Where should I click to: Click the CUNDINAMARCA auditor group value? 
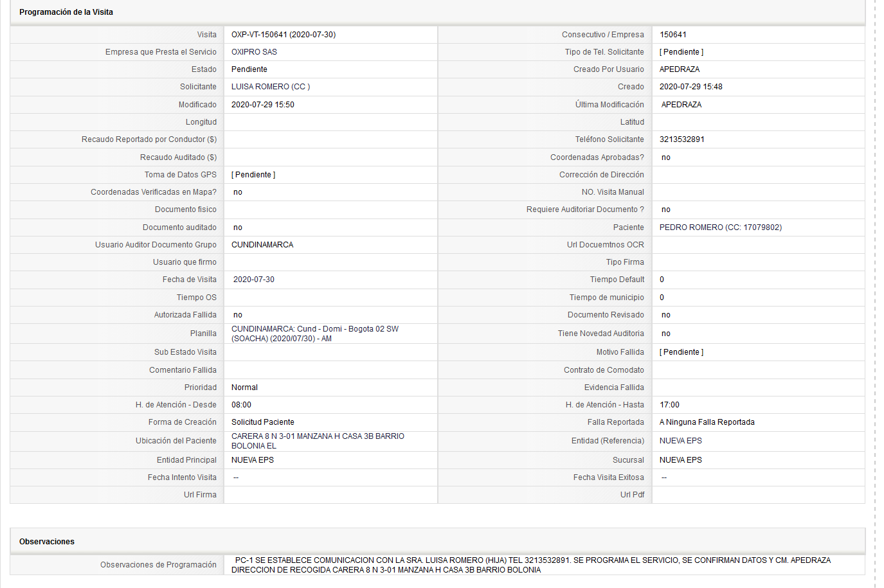[x=262, y=245]
